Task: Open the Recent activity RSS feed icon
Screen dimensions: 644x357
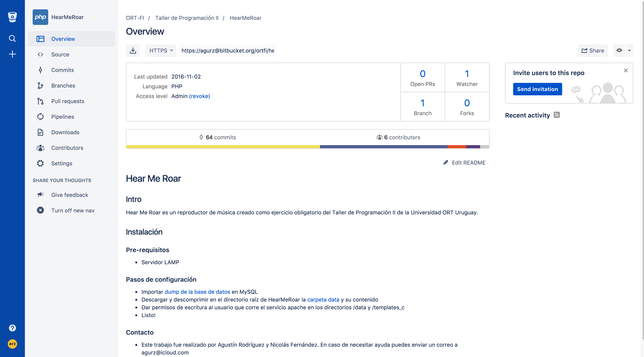Action: [x=557, y=115]
